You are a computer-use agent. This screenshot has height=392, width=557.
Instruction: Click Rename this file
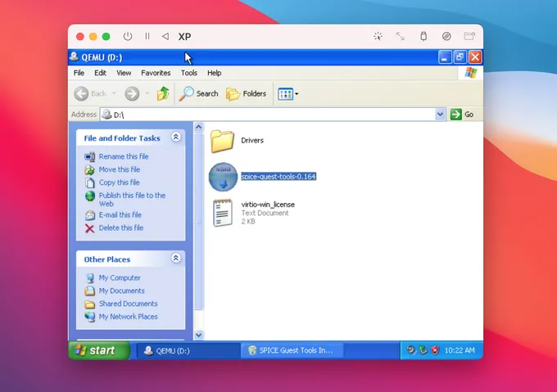point(124,156)
